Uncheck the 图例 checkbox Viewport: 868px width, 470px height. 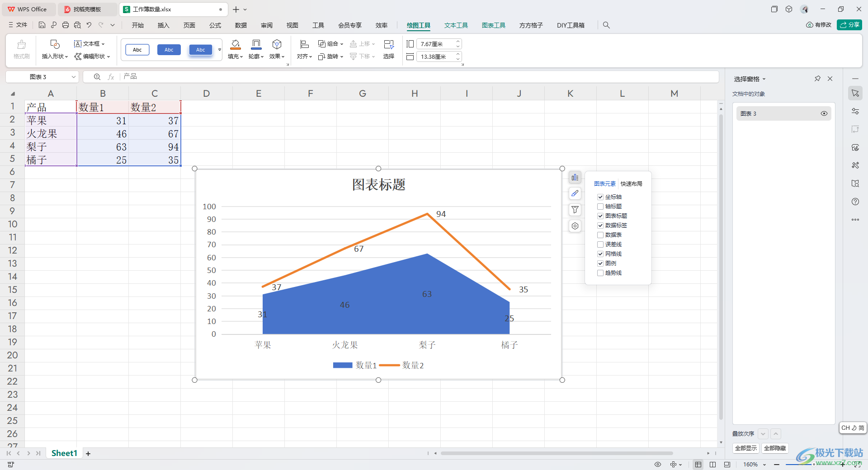[x=600, y=263]
